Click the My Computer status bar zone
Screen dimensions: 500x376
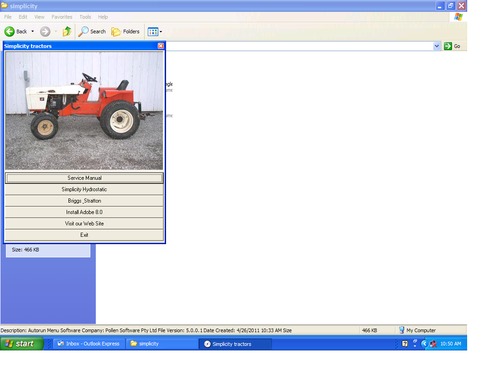418,330
